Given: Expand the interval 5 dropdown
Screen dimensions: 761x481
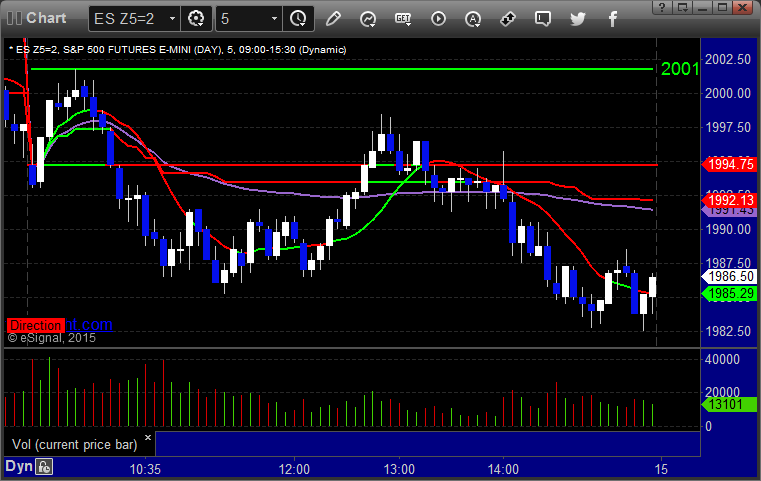Looking at the screenshot, I should tap(274, 18).
